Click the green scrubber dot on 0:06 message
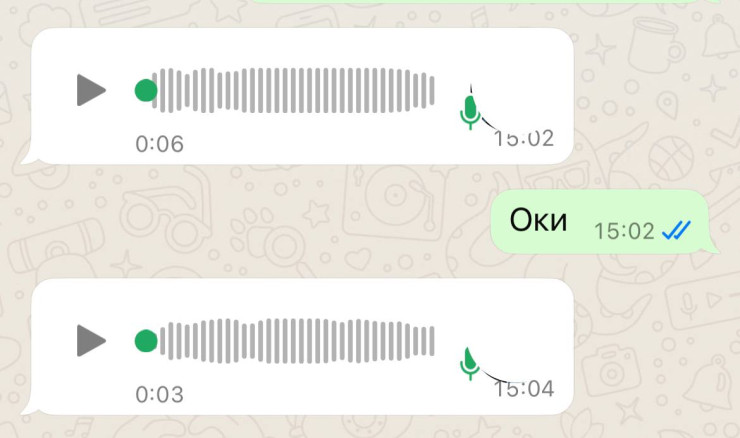 pyautogui.click(x=146, y=90)
